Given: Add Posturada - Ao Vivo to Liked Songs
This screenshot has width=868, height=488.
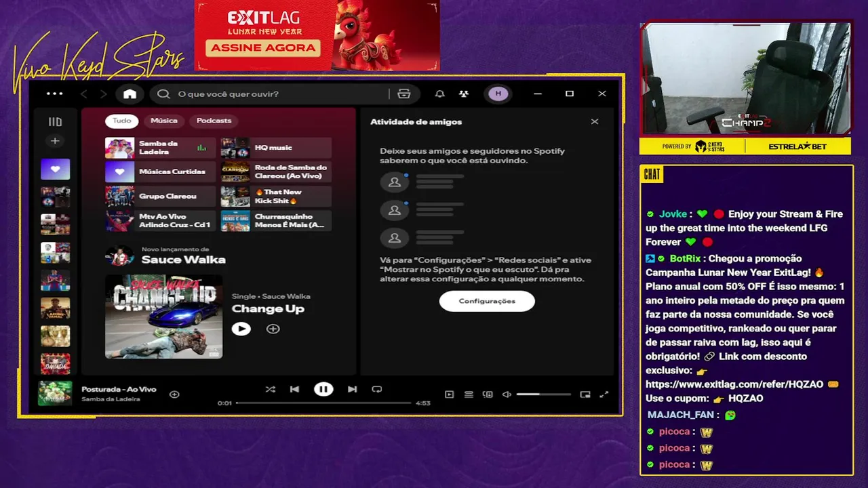Looking at the screenshot, I should pyautogui.click(x=174, y=394).
